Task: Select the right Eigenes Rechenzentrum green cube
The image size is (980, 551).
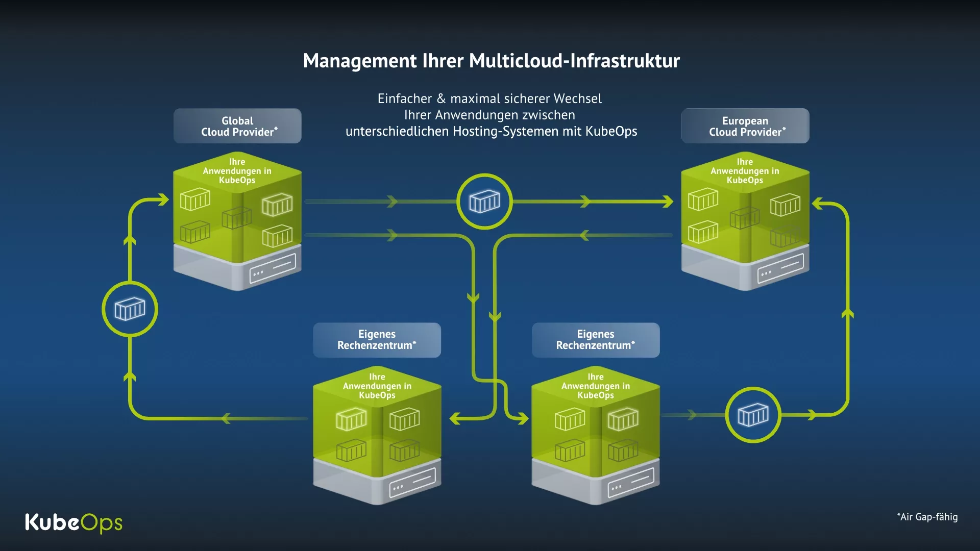Action: pyautogui.click(x=596, y=422)
